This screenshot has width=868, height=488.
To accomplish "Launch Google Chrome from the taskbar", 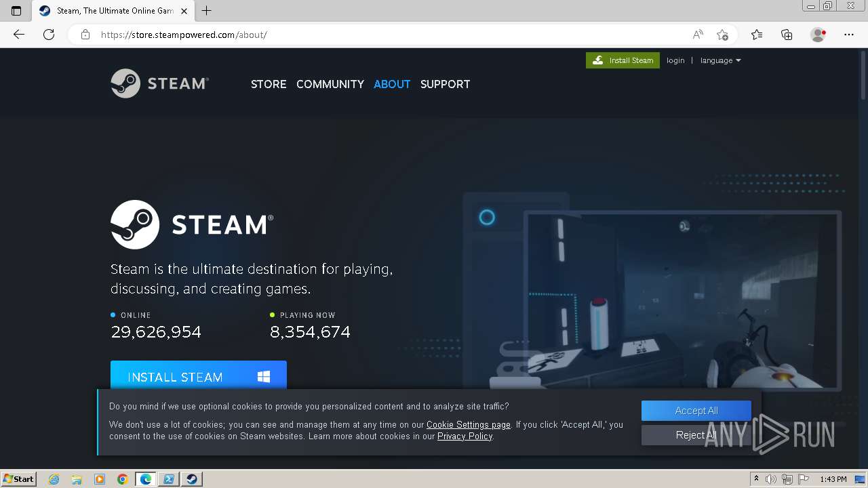I will coord(123,479).
